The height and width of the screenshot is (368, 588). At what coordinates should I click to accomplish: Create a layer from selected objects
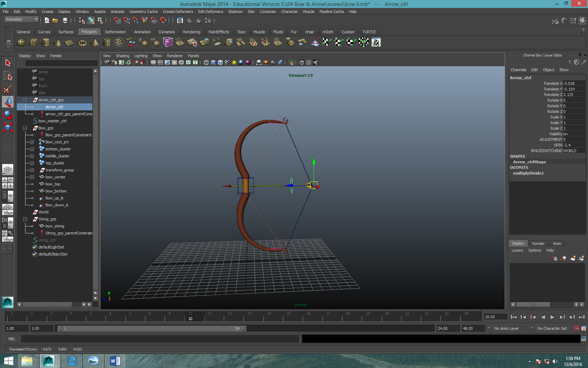click(581, 258)
